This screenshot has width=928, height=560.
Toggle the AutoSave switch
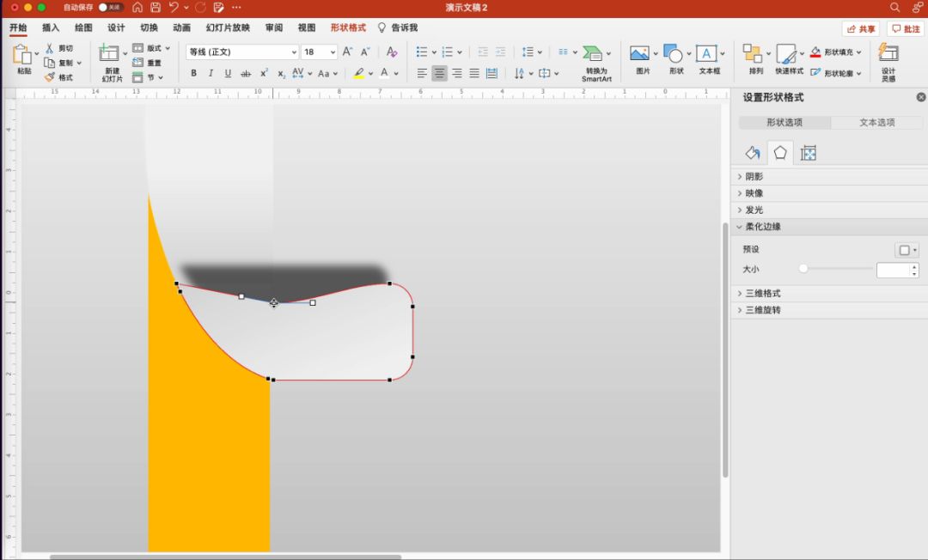tap(110, 7)
